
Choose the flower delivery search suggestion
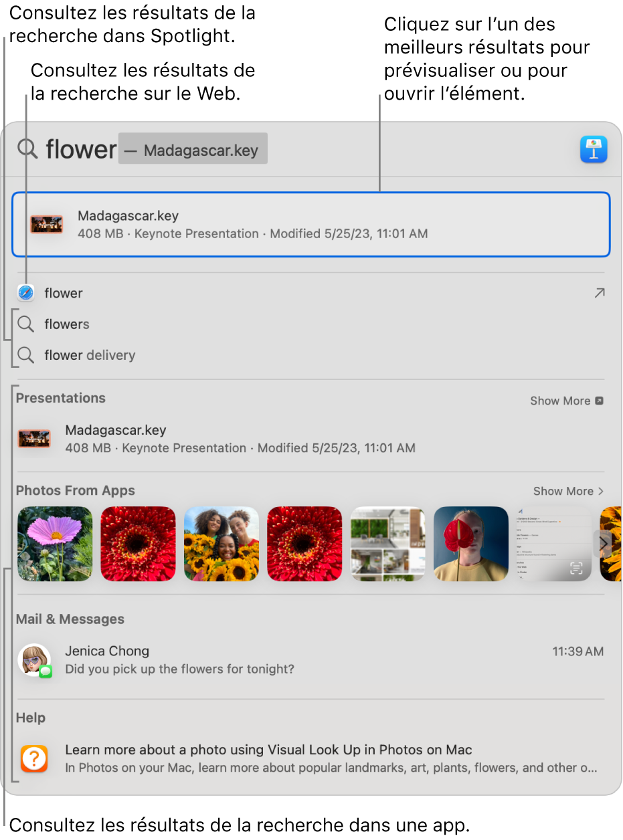[90, 355]
